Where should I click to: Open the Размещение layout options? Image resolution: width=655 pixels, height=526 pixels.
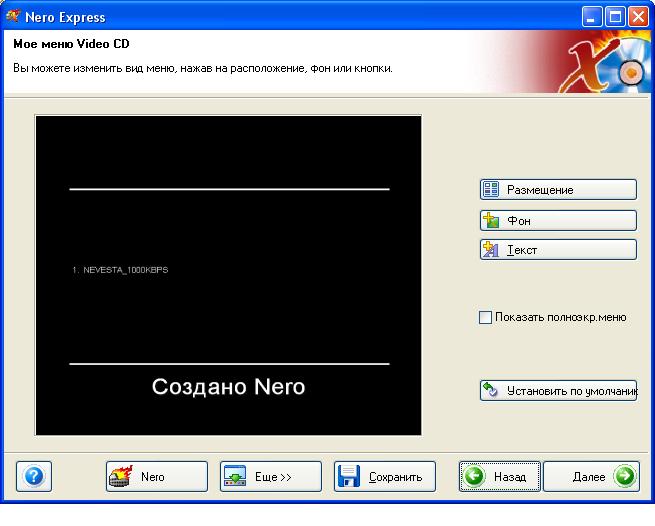tap(558, 190)
